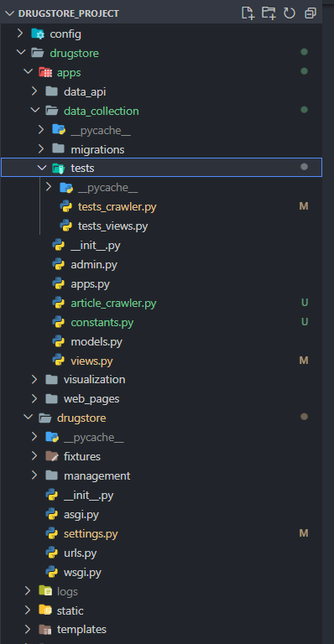Image resolution: width=334 pixels, height=644 pixels.
Task: Open wsgi.py file
Action: tap(82, 572)
